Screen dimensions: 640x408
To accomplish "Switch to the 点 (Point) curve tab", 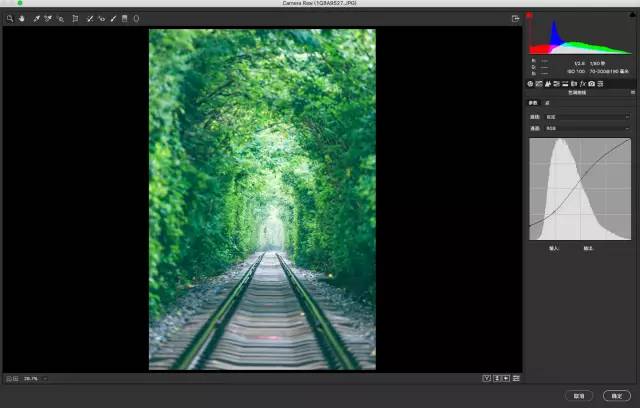I will tap(546, 103).
